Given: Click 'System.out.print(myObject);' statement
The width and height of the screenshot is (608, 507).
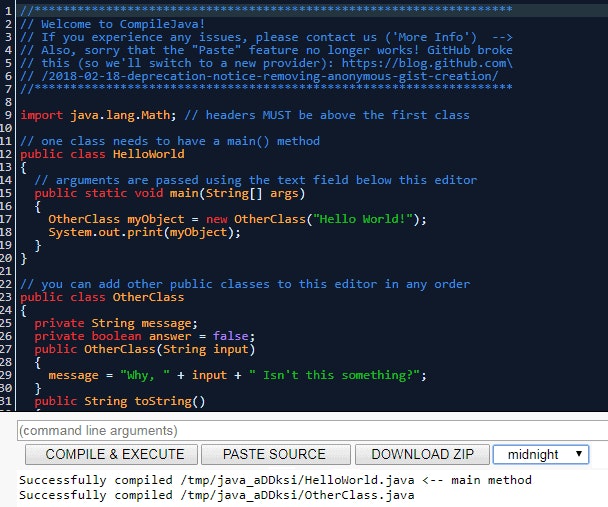Looking at the screenshot, I should click(144, 232).
